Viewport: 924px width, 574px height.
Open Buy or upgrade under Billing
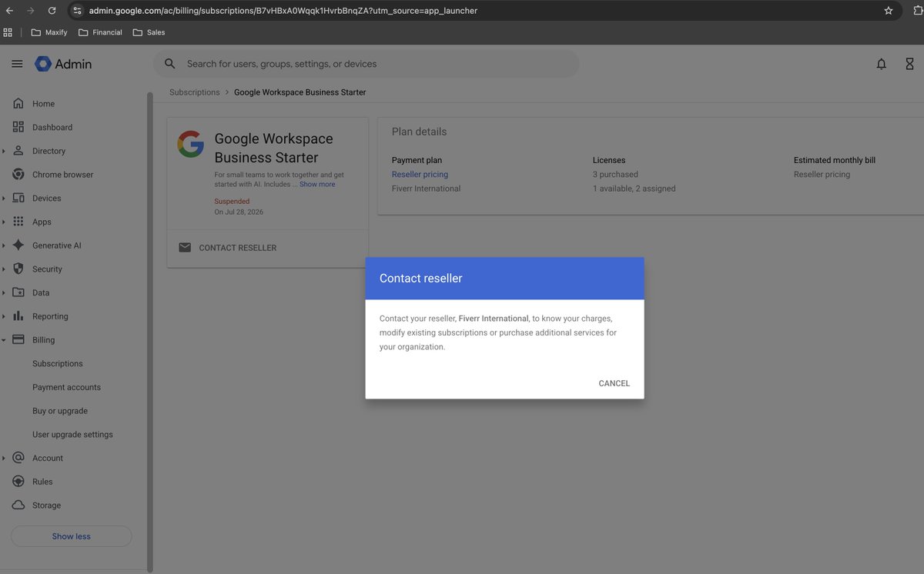60,411
